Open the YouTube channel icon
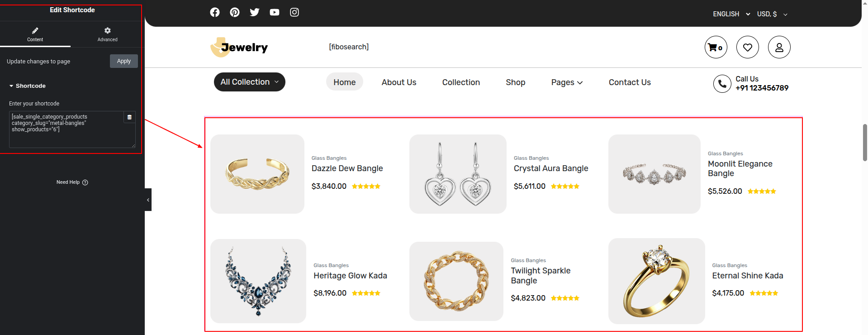This screenshot has width=868, height=335. click(275, 12)
